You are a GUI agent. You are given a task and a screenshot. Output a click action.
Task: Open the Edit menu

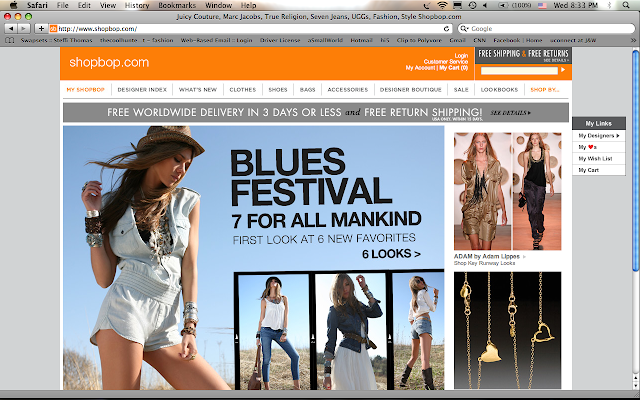click(x=84, y=5)
